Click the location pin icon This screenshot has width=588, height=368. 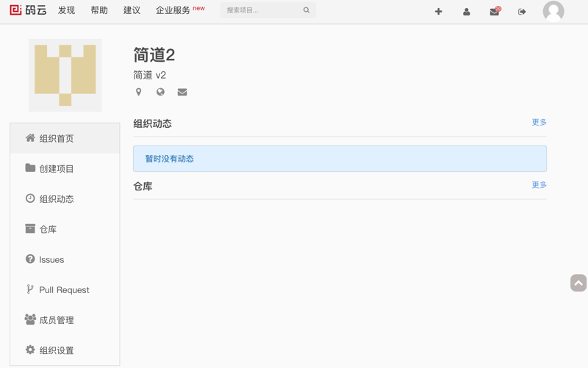pyautogui.click(x=139, y=92)
